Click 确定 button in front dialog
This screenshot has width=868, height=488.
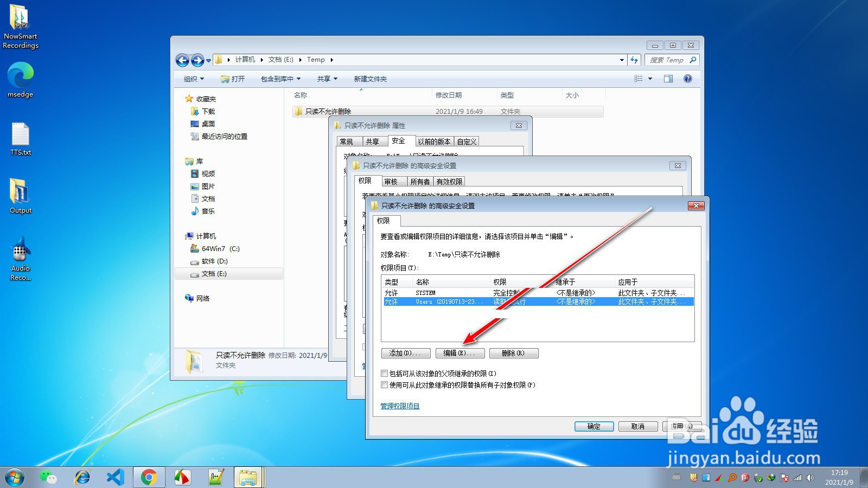[x=594, y=426]
